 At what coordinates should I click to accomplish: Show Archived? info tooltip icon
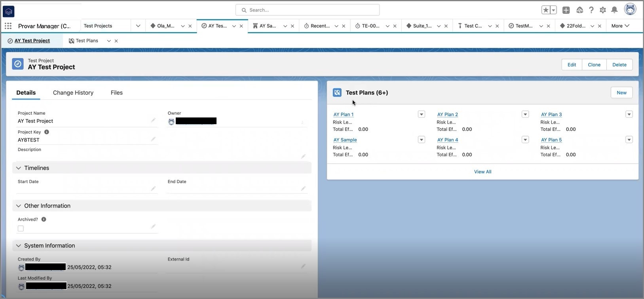(x=44, y=220)
